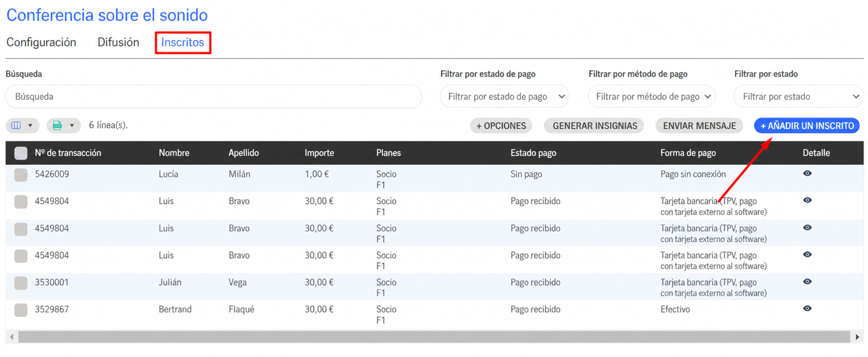The image size is (868, 357).
Task: Switch to the Configuración tab
Action: (x=41, y=42)
